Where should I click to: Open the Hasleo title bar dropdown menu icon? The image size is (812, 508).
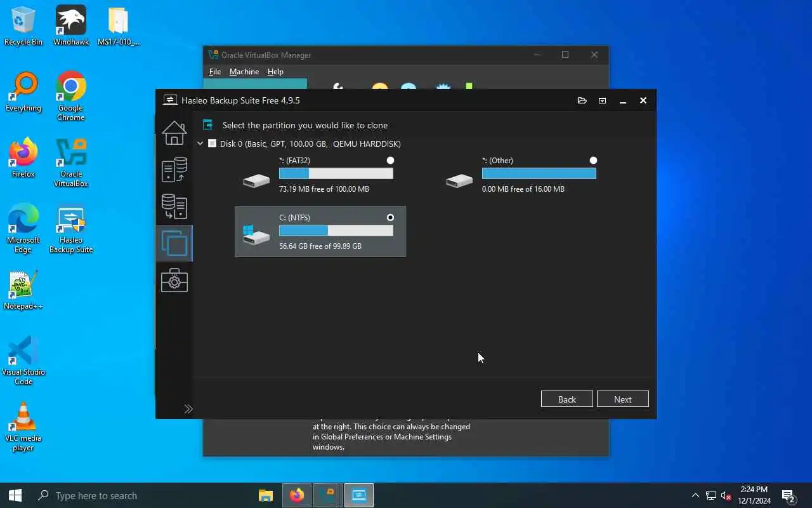pyautogui.click(x=602, y=100)
